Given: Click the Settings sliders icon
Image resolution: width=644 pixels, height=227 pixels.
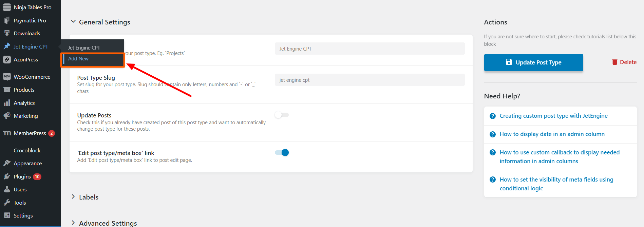Looking at the screenshot, I should click(7, 215).
